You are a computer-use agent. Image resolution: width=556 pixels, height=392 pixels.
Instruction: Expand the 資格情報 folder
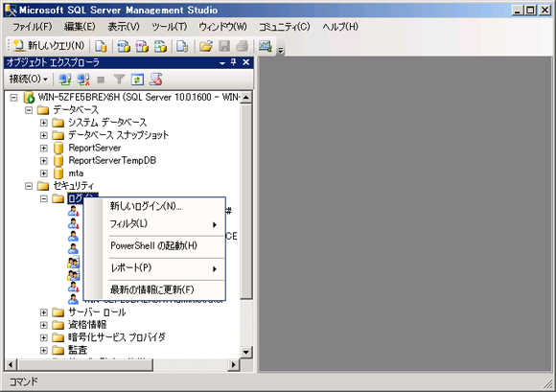[43, 325]
